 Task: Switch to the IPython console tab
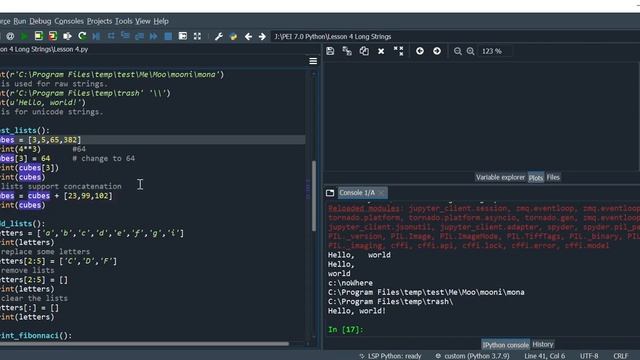coord(505,344)
